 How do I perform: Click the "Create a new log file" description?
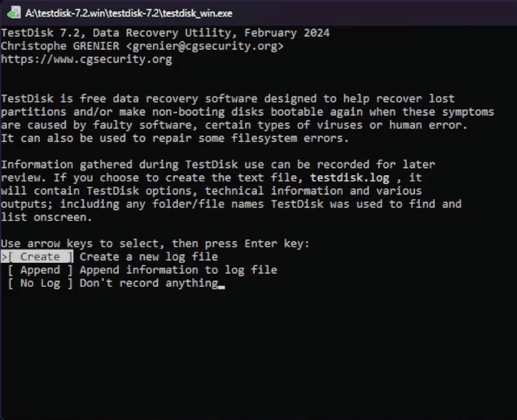(149, 257)
